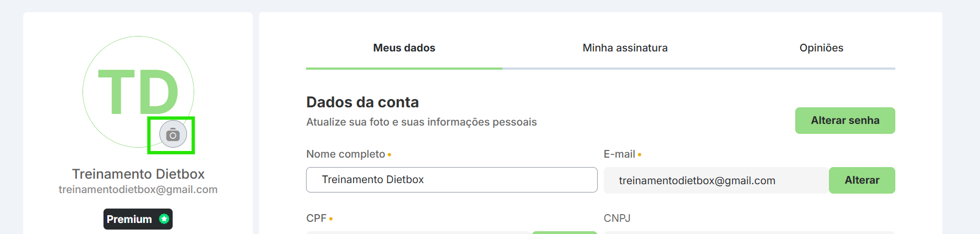Image resolution: width=980 pixels, height=234 pixels.
Task: Go to the Opiniões tab
Action: pyautogui.click(x=821, y=48)
